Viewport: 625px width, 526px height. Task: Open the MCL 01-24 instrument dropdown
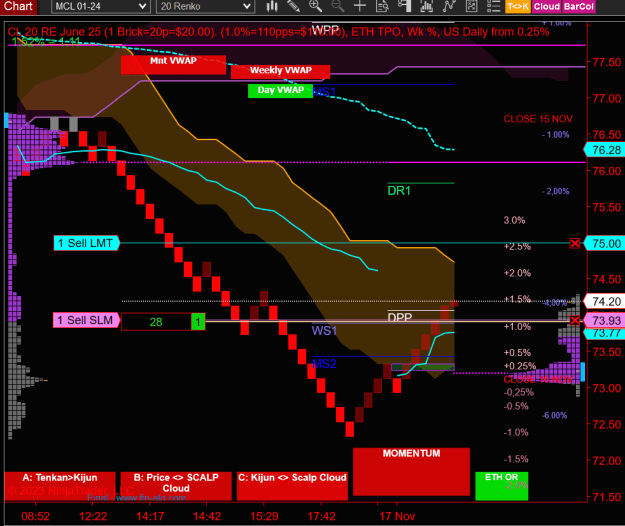(x=100, y=6)
